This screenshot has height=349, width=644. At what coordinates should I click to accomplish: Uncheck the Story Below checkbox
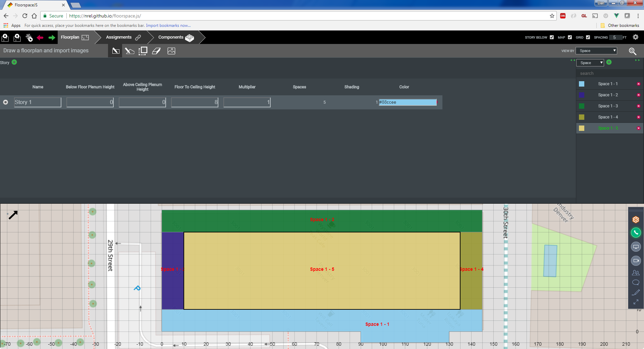552,37
